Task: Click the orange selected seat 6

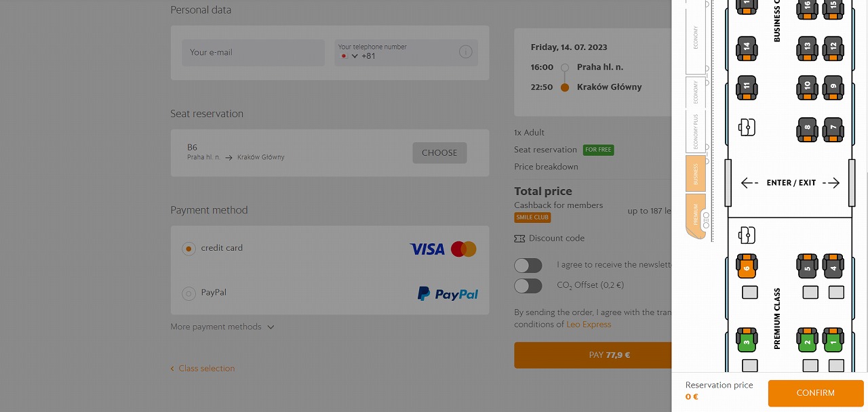Action: point(746,266)
